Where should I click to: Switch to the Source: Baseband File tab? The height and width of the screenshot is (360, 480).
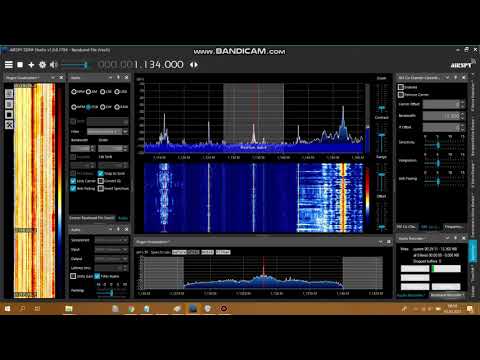(x=92, y=218)
